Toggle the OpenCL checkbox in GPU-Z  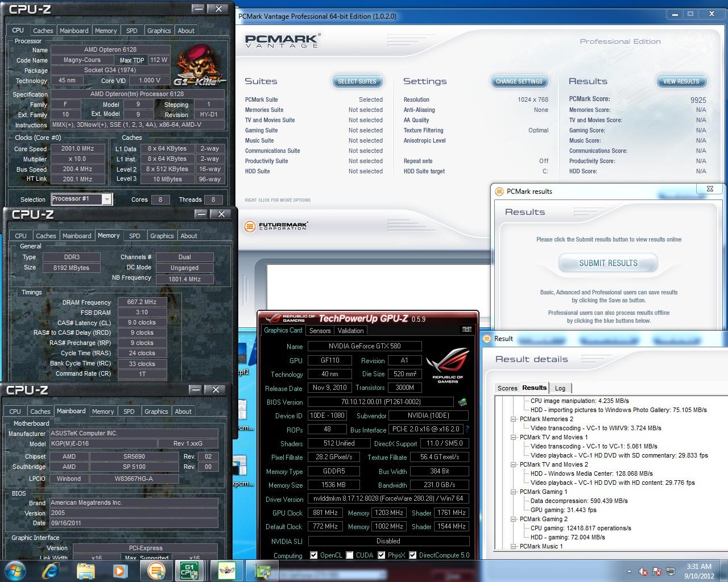point(314,555)
